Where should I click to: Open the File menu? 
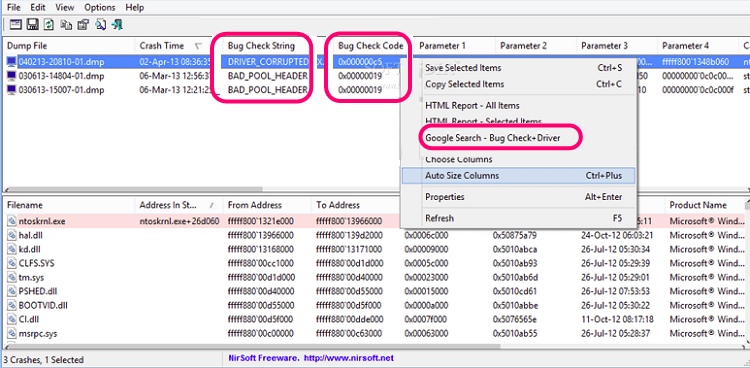click(13, 8)
